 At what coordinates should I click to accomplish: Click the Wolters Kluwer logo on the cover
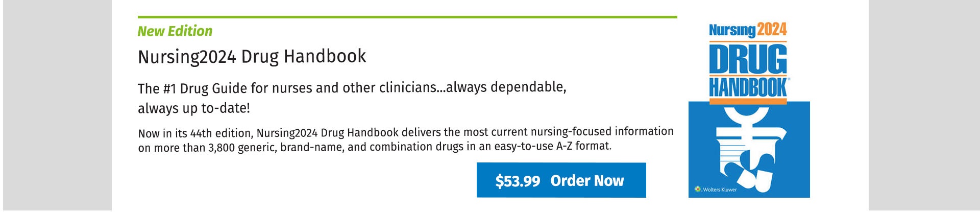716,190
